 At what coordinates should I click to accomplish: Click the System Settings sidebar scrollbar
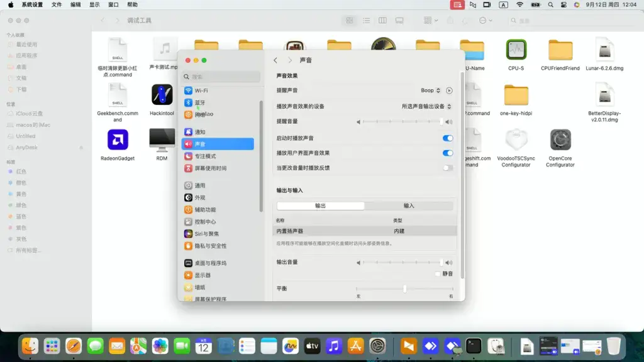[x=261, y=156]
